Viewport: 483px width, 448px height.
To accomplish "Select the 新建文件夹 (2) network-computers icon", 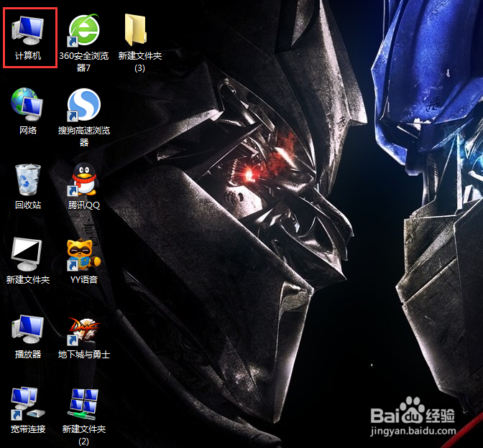I will pos(83,404).
